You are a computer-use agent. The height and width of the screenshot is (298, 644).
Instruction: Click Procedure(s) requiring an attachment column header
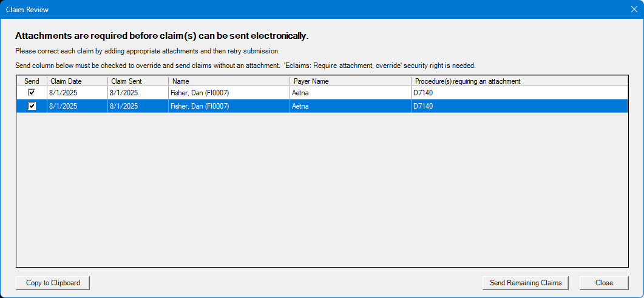coord(520,81)
